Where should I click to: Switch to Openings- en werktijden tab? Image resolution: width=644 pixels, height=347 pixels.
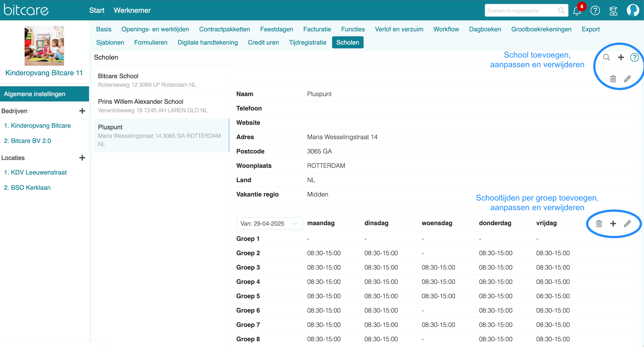(x=155, y=29)
